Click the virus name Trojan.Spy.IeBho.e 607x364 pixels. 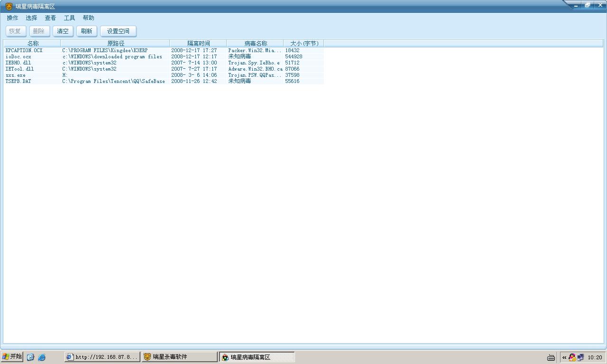click(x=254, y=63)
